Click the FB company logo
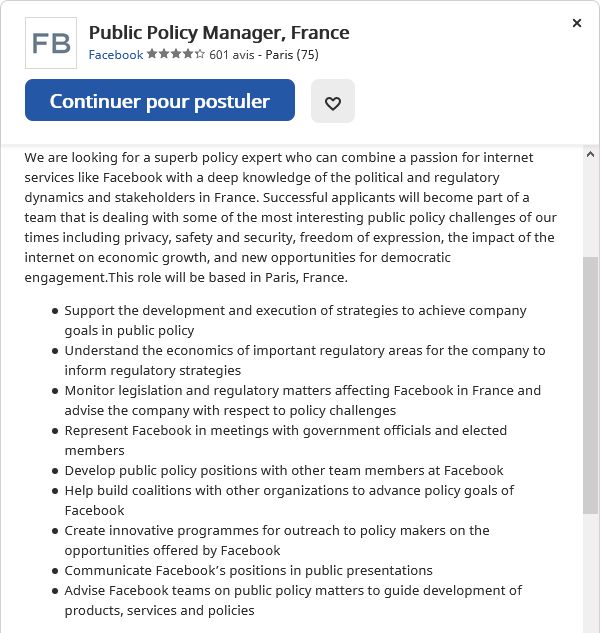Screen dimensions: 600x633 pyautogui.click(x=50, y=43)
